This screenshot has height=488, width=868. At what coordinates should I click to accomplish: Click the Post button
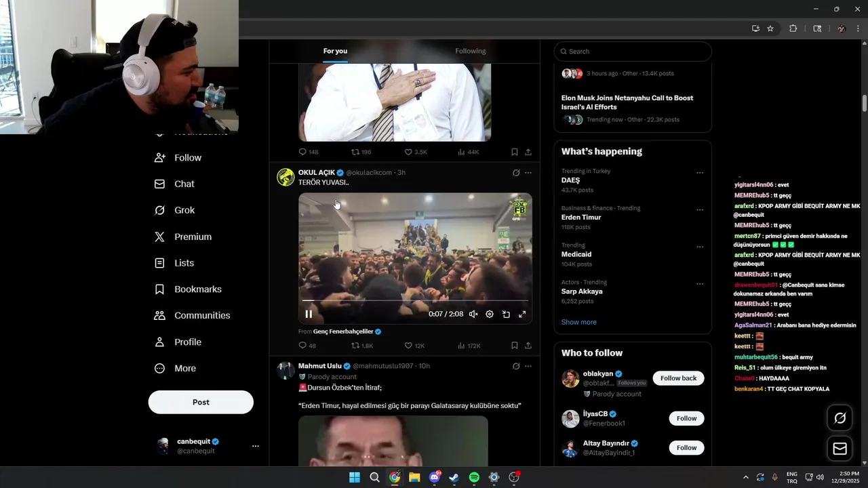coord(201,402)
